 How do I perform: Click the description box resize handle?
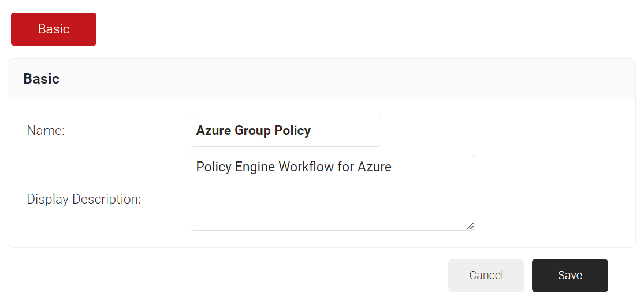point(470,225)
